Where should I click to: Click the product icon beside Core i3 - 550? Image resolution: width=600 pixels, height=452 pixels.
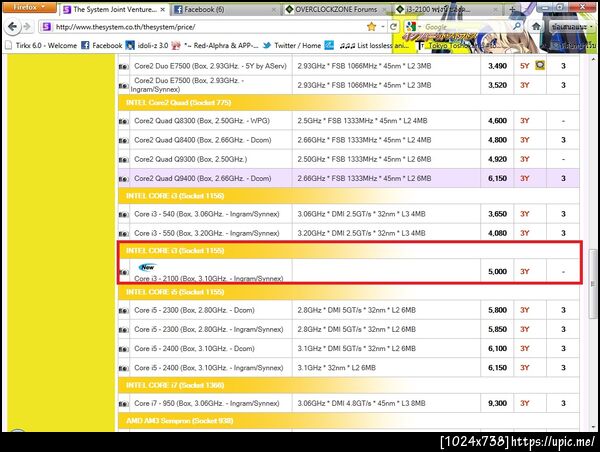[x=123, y=233]
